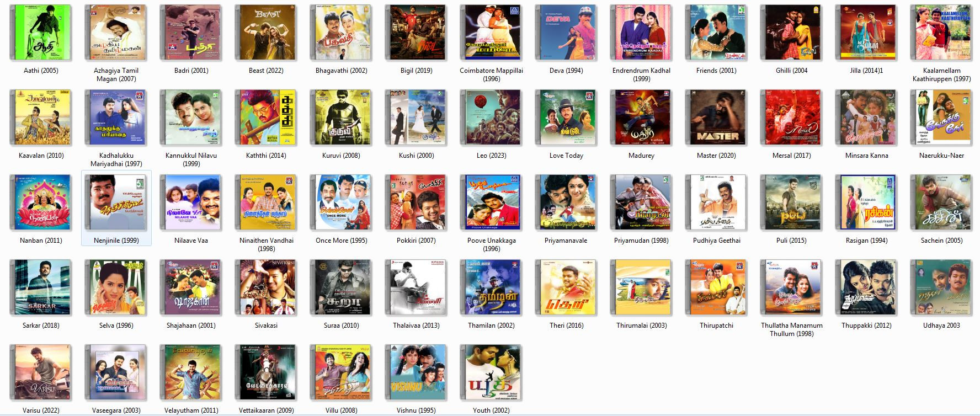Open the Kaalamellam Kaathiruppen (1997) folder icon
This screenshot has height=416, width=980.
[x=941, y=33]
